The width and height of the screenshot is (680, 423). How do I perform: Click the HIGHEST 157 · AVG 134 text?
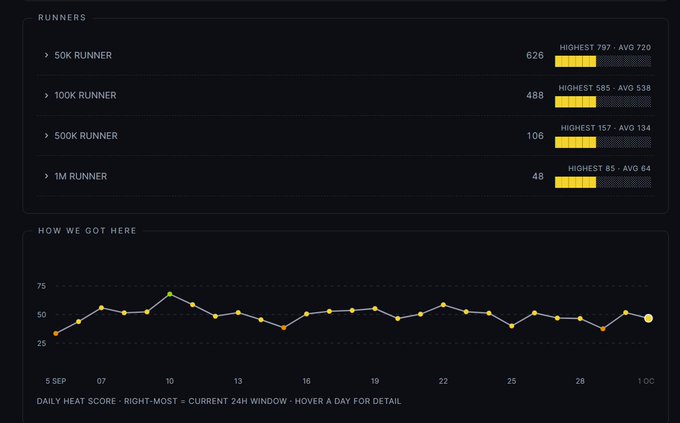[606, 128]
